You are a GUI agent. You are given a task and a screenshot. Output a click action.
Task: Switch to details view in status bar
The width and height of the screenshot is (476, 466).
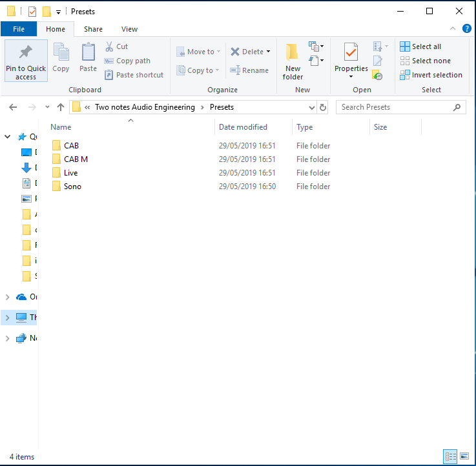(450, 456)
